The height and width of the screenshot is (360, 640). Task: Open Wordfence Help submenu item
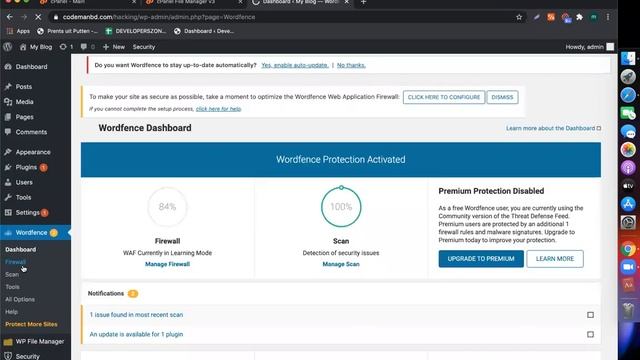[x=11, y=312]
